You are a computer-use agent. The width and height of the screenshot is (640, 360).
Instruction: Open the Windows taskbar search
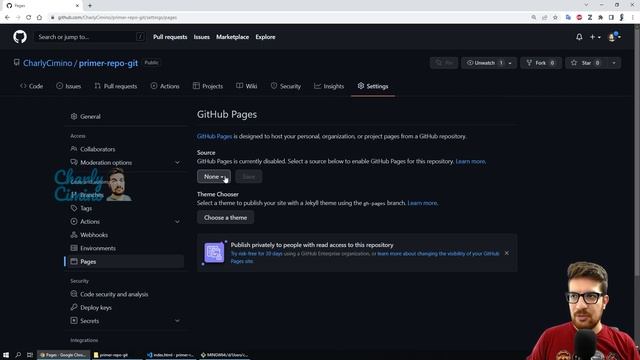[x=18, y=355]
